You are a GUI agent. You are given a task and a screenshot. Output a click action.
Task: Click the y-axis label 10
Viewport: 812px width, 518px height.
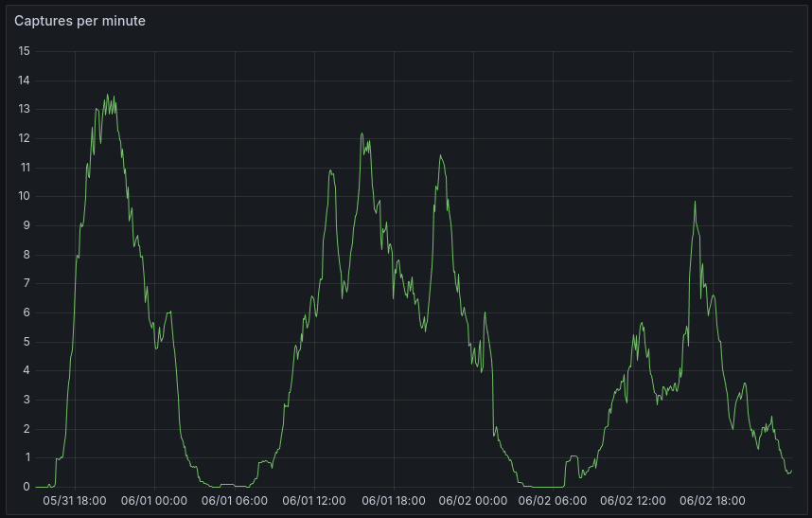24,197
